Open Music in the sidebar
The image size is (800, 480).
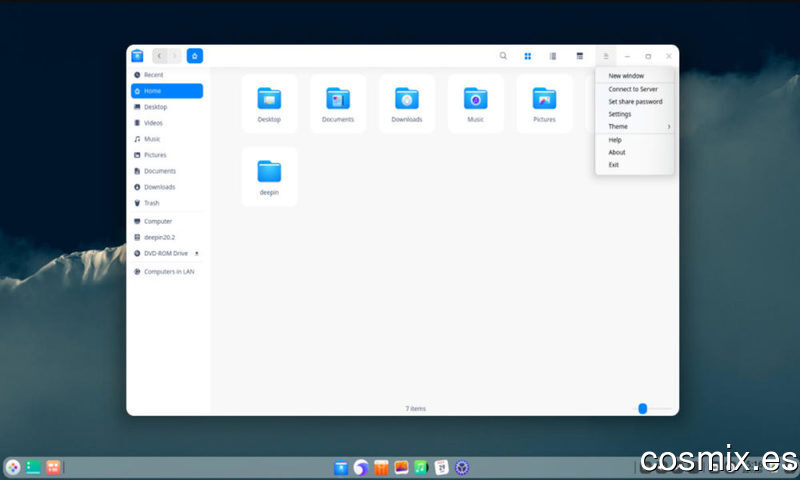coord(167,139)
